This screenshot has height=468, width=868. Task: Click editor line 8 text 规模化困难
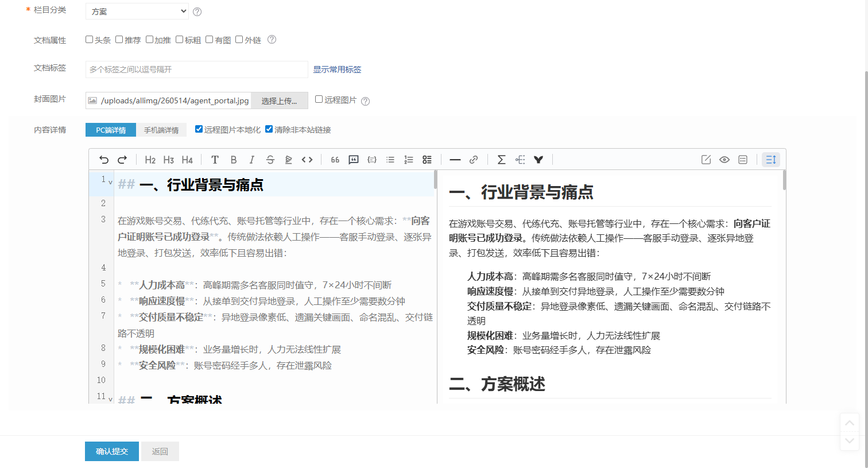tap(162, 349)
